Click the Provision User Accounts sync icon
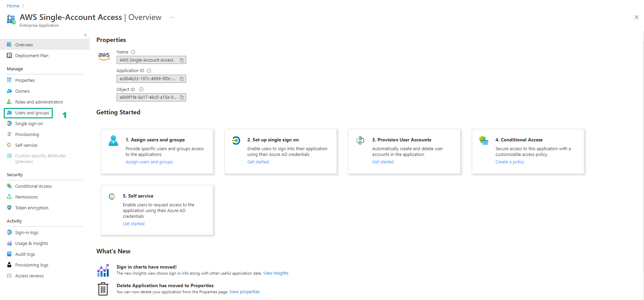The image size is (644, 300). pos(360,140)
